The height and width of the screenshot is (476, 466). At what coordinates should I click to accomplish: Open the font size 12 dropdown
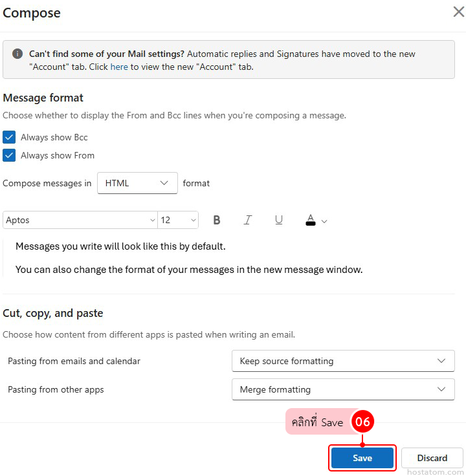(x=178, y=220)
